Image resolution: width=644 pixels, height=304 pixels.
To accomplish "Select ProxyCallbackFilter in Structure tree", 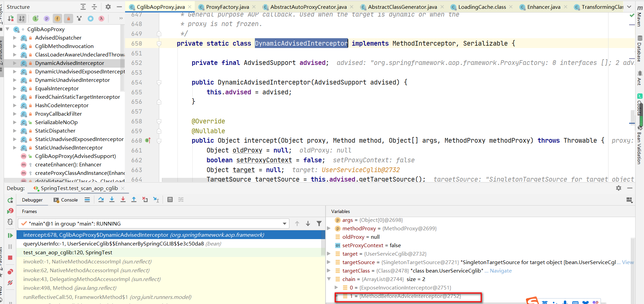I will (x=58, y=114).
